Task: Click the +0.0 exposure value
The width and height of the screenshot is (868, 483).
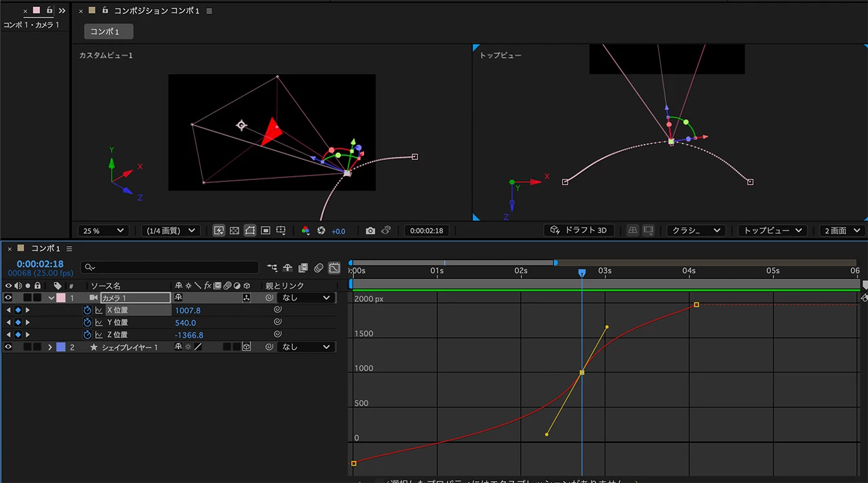Action: tap(338, 231)
